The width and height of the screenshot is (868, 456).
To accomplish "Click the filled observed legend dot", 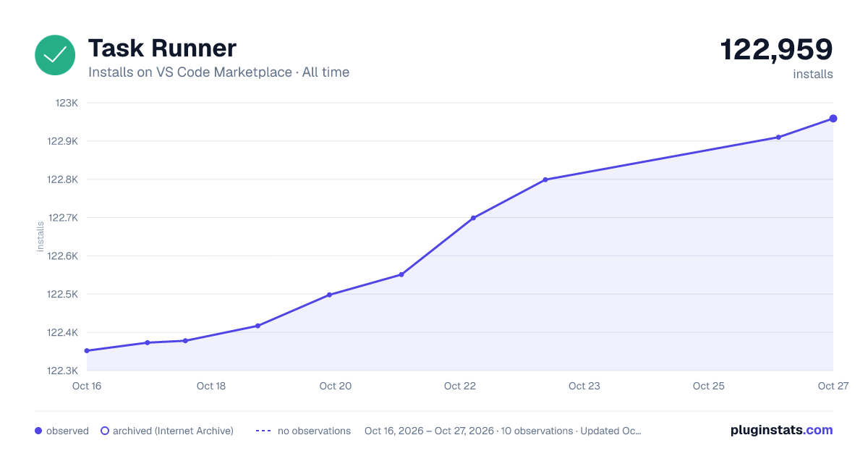I will coord(38,431).
